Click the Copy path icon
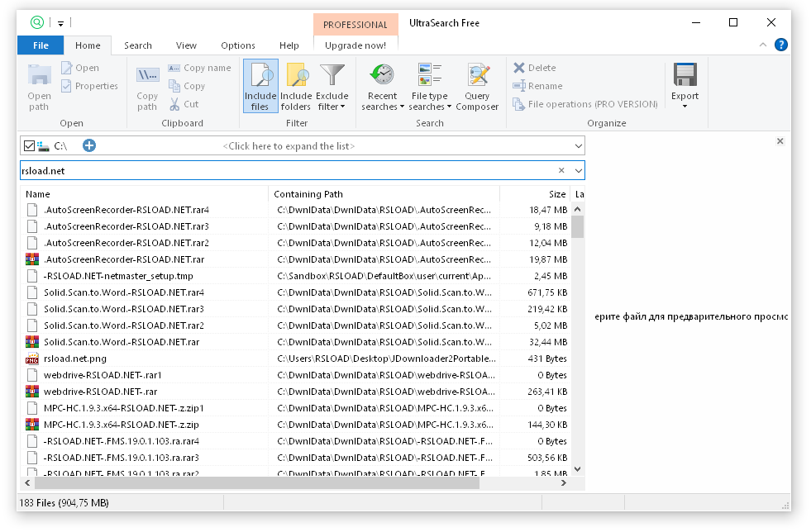The image size is (811, 532). pyautogui.click(x=147, y=75)
